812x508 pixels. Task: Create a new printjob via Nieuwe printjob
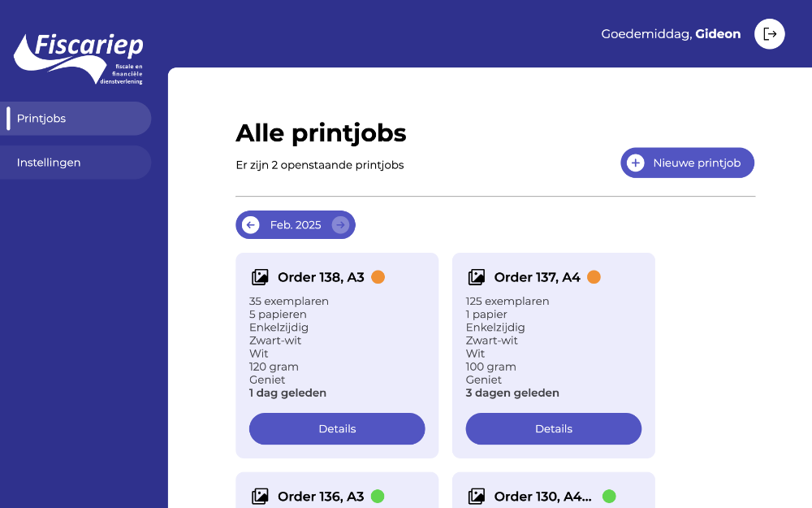[687, 163]
